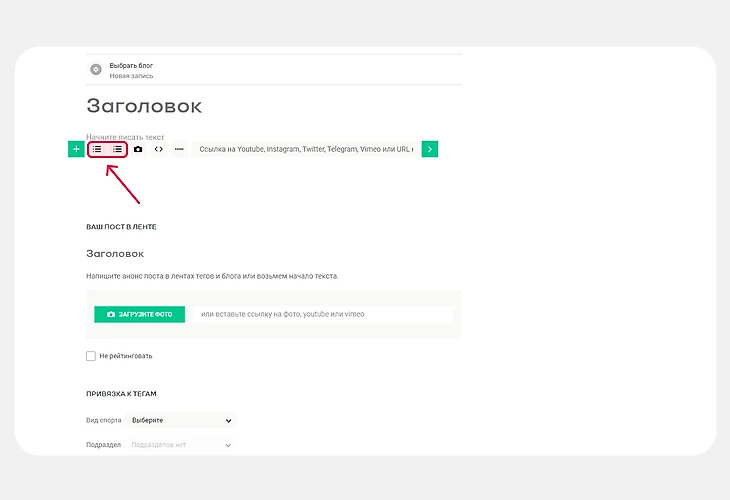The image size is (730, 500).
Task: Submit link with green arrow button
Action: pos(430,149)
